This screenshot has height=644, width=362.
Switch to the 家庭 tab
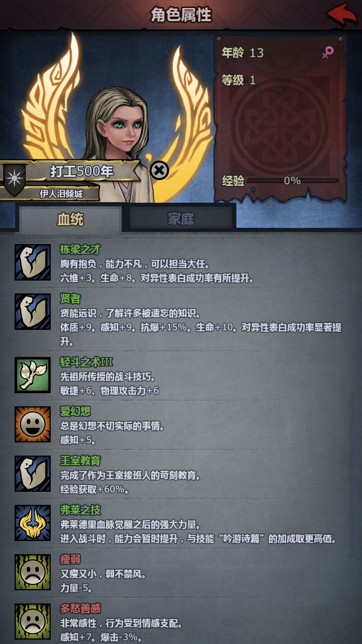point(181,218)
